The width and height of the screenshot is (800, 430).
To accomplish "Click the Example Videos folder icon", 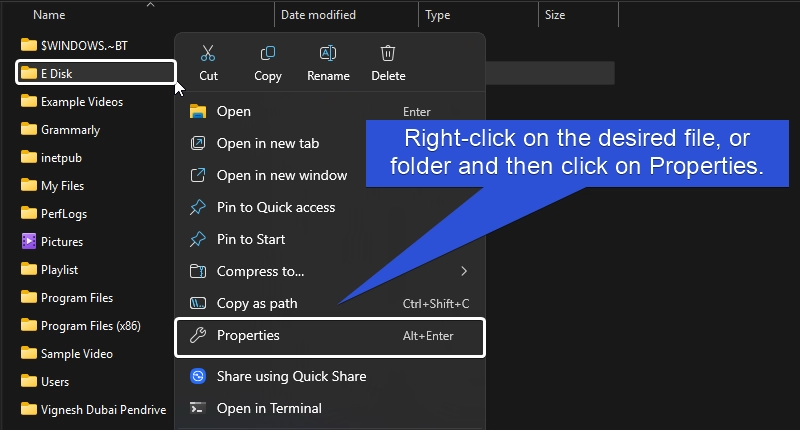I will tap(29, 102).
